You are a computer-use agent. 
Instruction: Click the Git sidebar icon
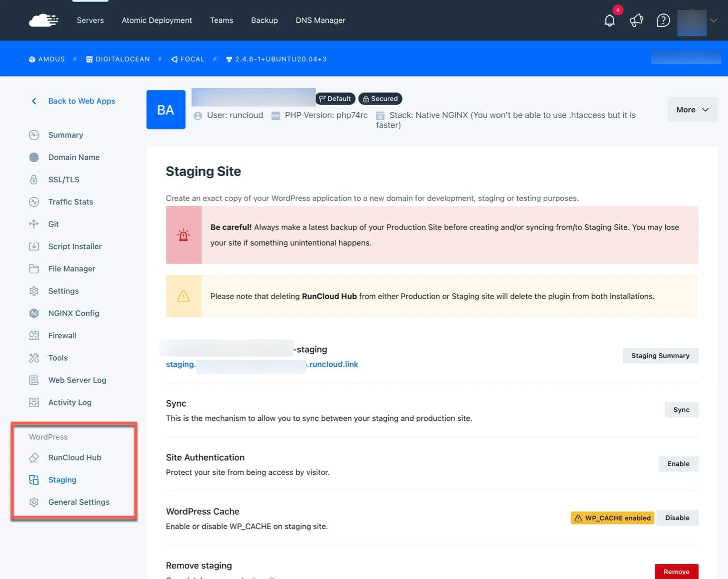tap(34, 224)
